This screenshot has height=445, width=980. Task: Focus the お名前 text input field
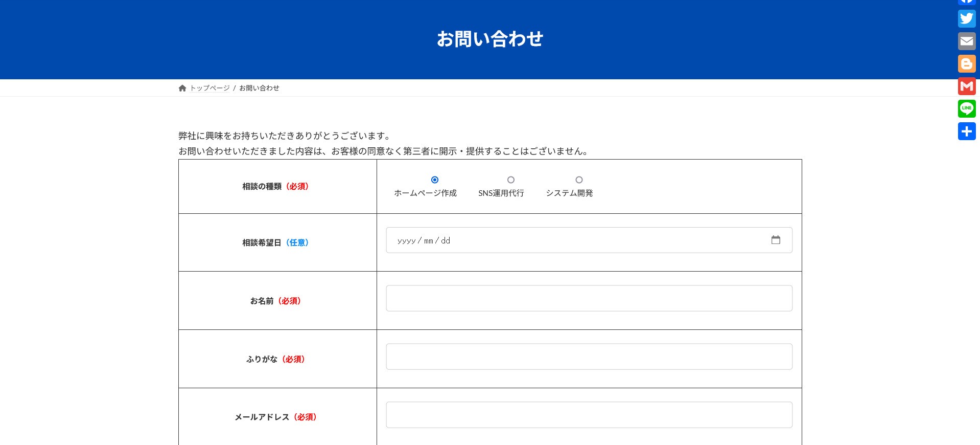click(x=589, y=298)
